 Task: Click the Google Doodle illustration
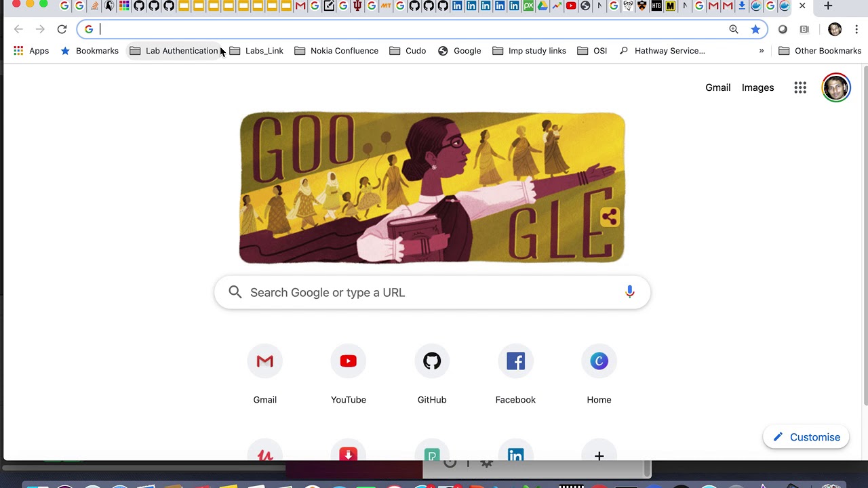coord(432,188)
